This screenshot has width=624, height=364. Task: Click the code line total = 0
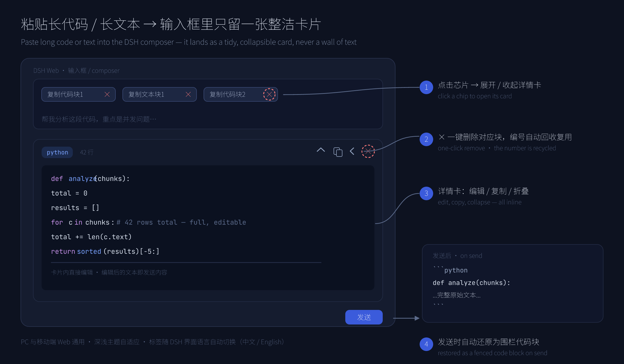click(69, 193)
